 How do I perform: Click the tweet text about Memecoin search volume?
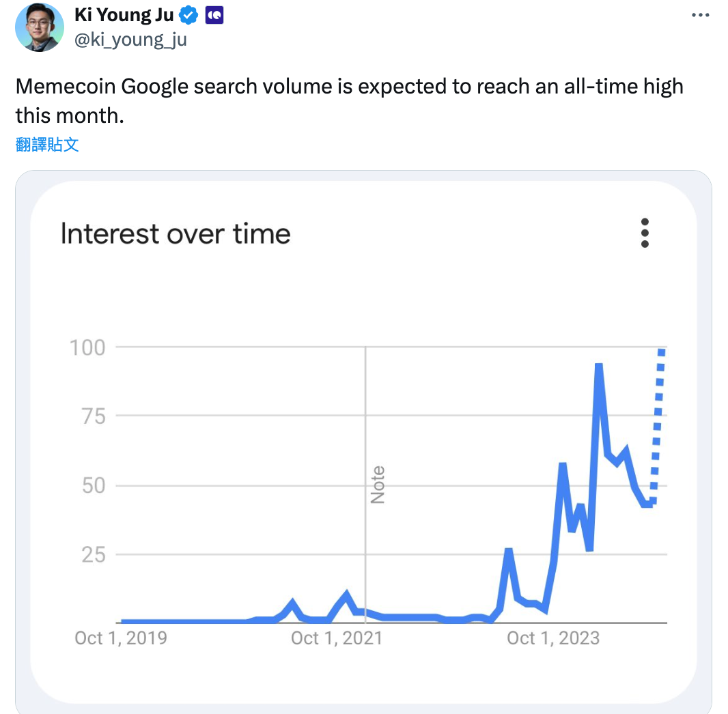(x=350, y=100)
